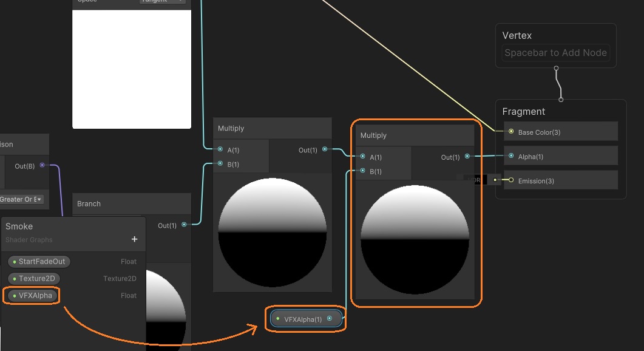Click Out(1) port of the Multiply node fed by Branch
Image resolution: width=644 pixels, height=351 pixels.
pos(325,149)
